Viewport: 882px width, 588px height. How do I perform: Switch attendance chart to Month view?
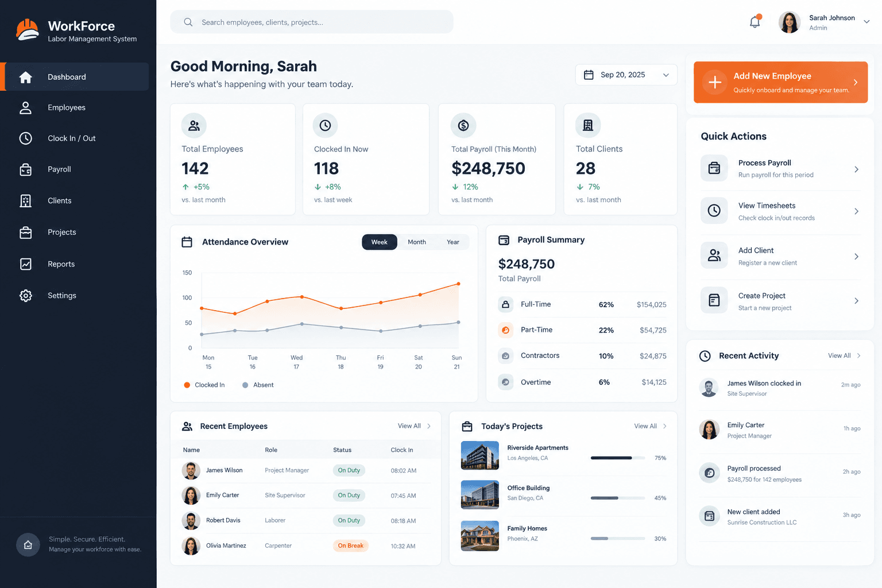click(417, 242)
